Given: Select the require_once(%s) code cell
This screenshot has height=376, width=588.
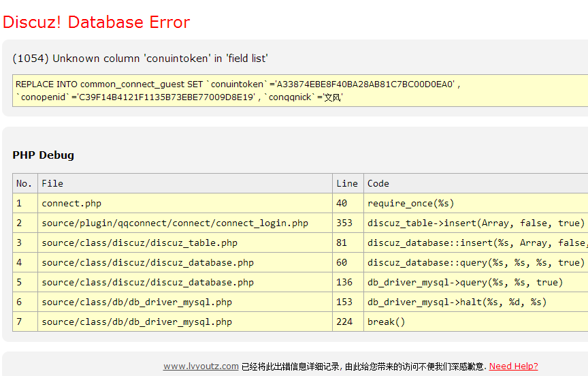Looking at the screenshot, I should point(476,204).
